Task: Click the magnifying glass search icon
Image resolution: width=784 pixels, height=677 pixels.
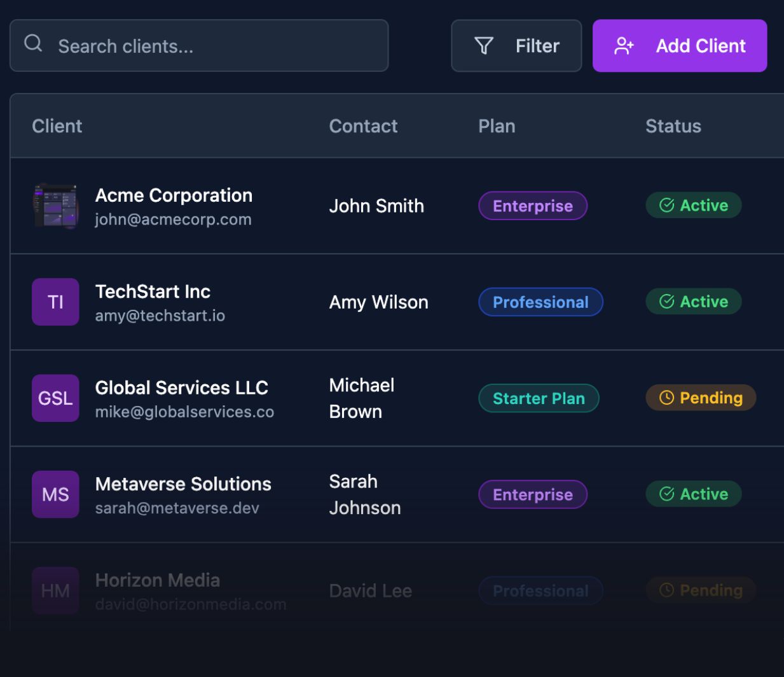Action: point(33,43)
